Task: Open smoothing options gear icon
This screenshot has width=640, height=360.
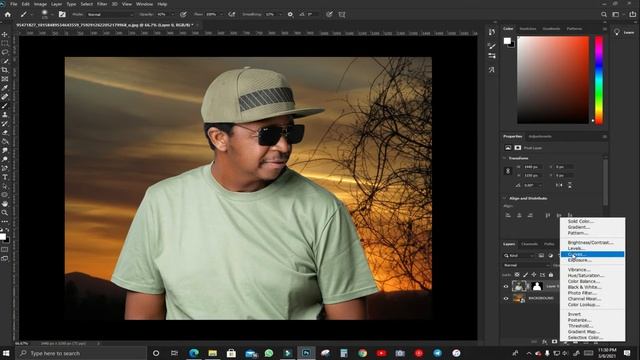Action: pos(290,14)
